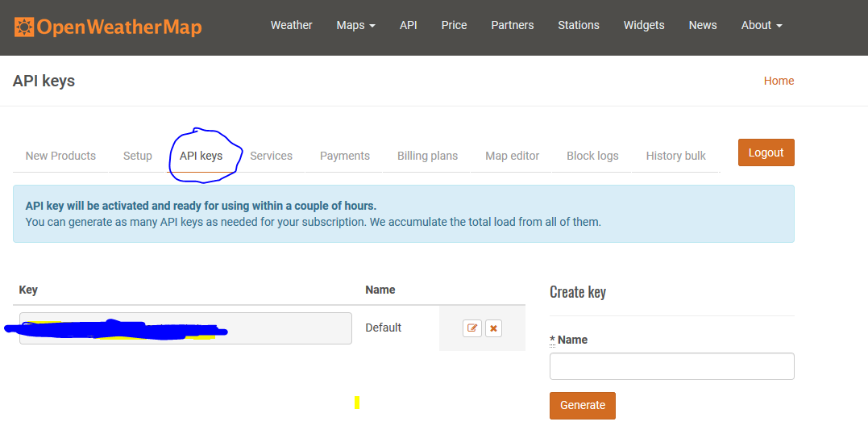Select the existing API key field
868x430 pixels.
[x=185, y=328]
